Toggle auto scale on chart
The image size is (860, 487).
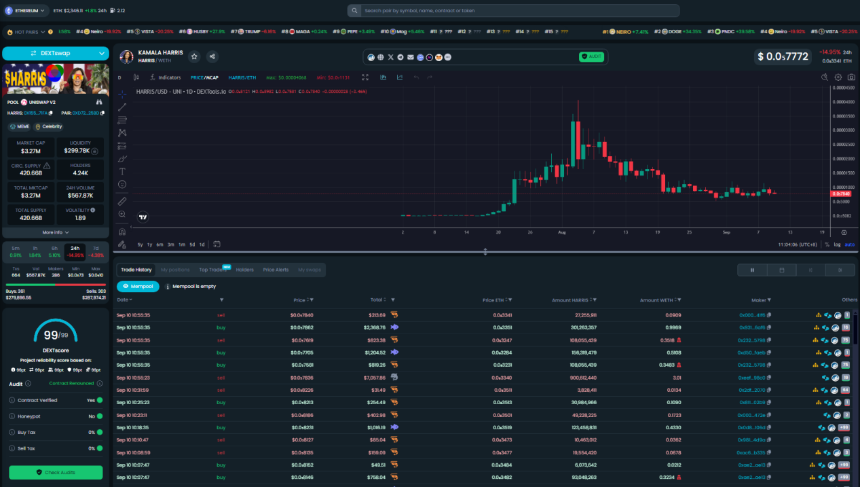click(850, 245)
